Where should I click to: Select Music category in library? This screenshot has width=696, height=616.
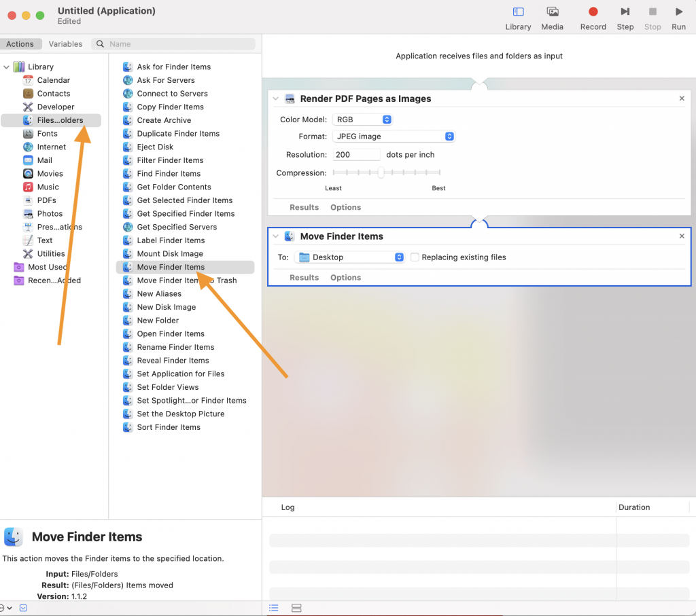click(48, 187)
